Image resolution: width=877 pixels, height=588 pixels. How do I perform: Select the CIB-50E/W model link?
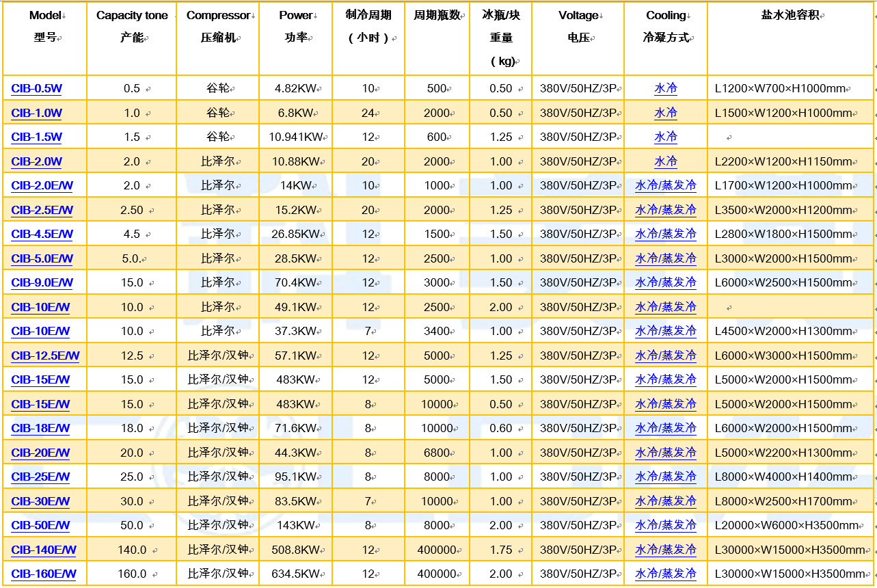[40, 525]
